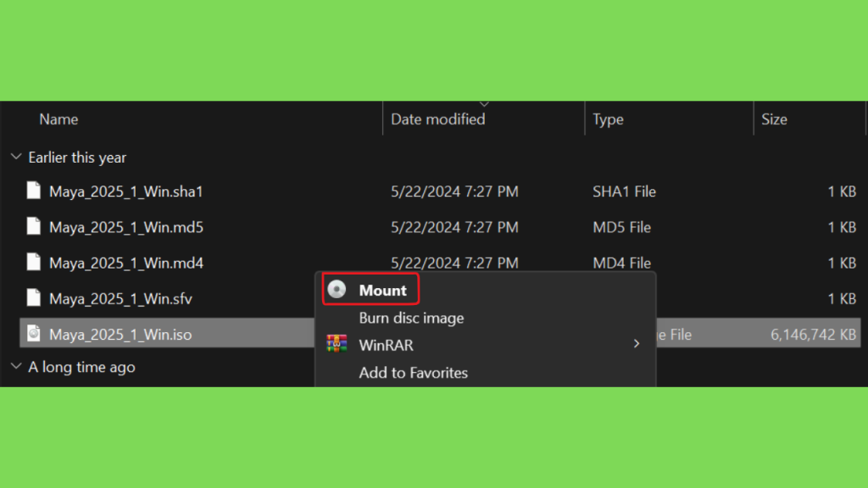Select Add to Favorites entry

click(x=413, y=373)
